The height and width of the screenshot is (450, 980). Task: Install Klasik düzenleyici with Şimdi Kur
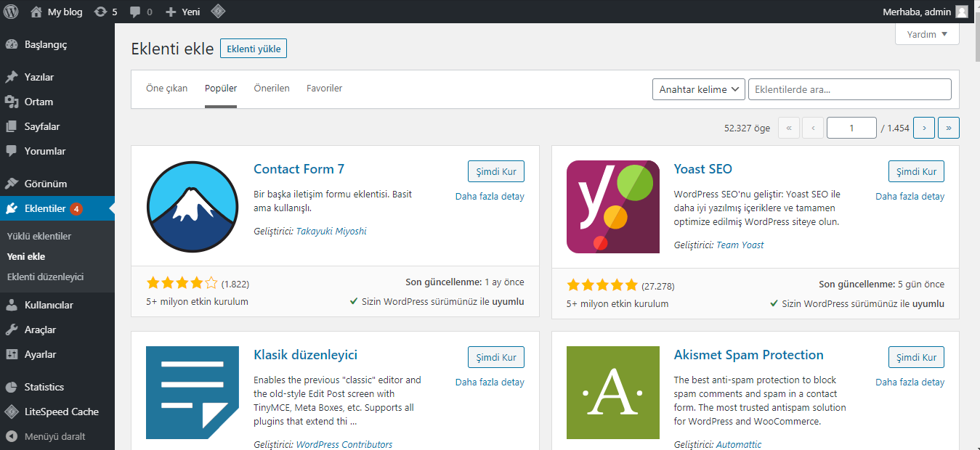(496, 357)
